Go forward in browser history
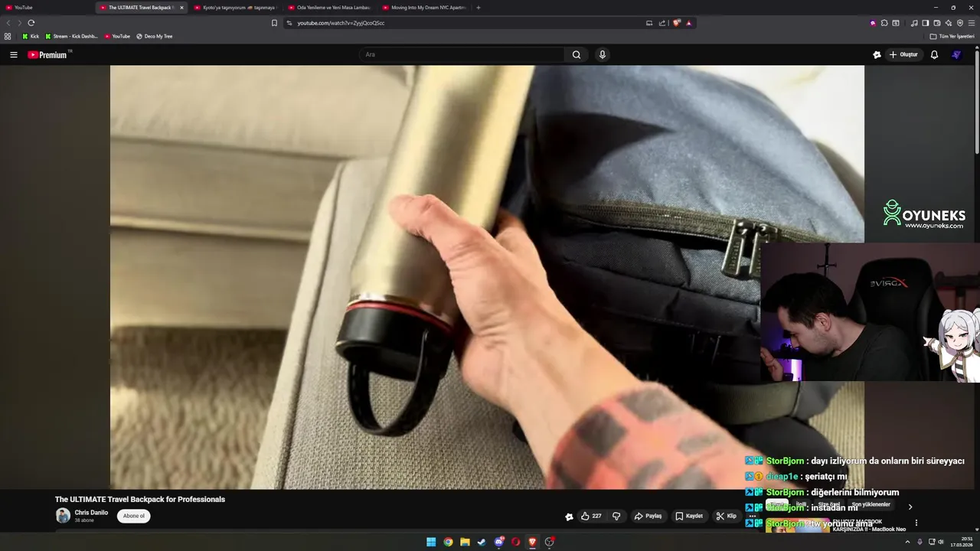 click(20, 23)
